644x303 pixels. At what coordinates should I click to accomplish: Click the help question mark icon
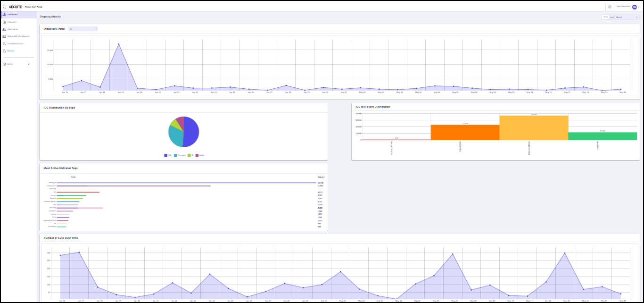click(x=610, y=7)
